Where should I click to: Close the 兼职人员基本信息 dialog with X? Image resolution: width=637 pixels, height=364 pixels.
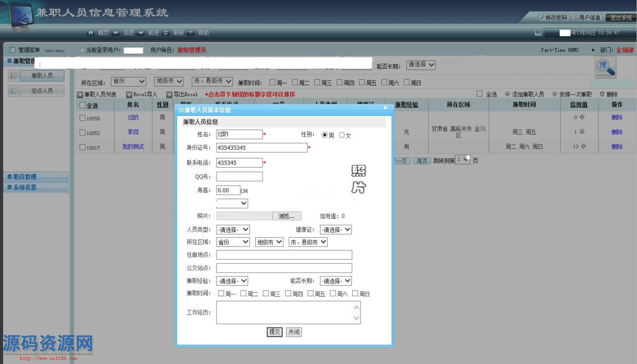click(385, 108)
